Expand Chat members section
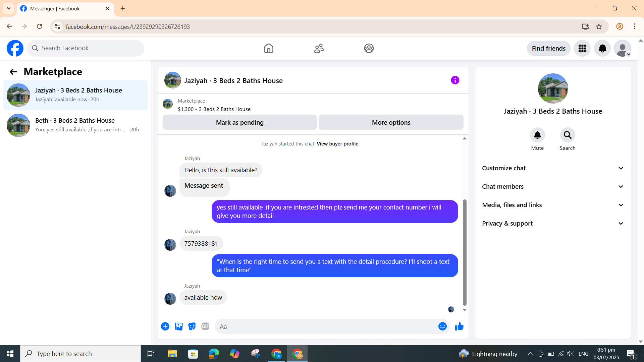 553,187
